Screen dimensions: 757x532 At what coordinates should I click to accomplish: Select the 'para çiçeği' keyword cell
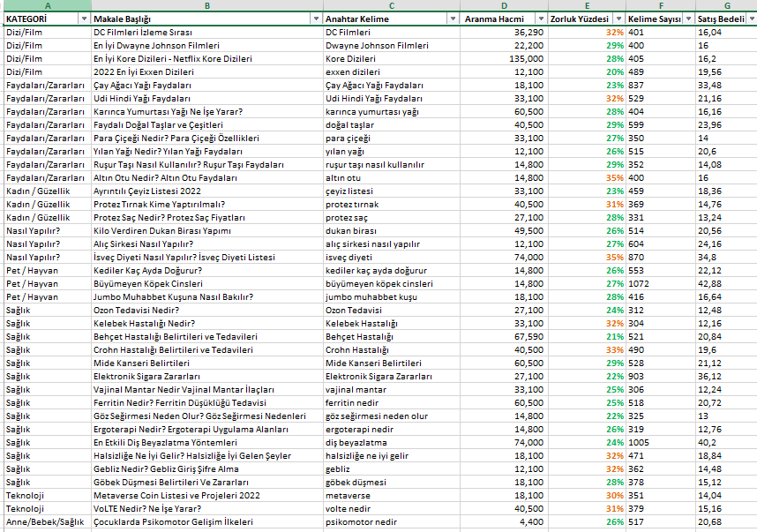[x=392, y=138]
